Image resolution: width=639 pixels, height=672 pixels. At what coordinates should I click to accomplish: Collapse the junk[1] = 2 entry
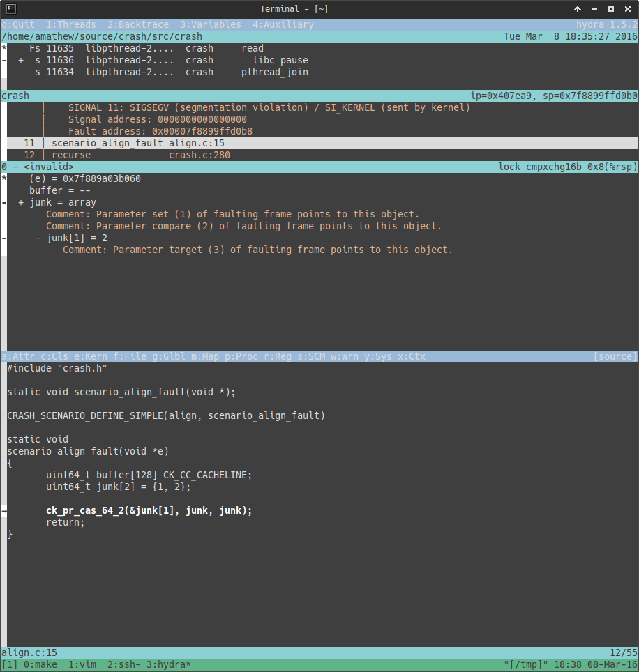point(38,238)
